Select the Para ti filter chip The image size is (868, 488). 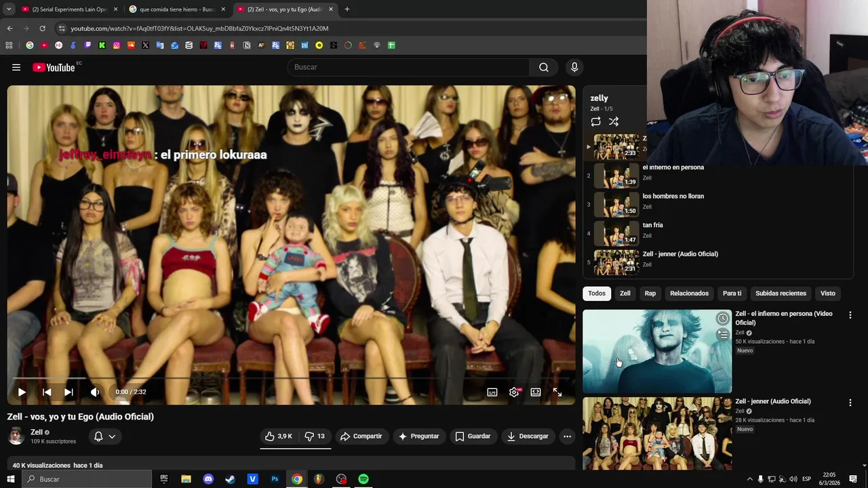(x=732, y=293)
